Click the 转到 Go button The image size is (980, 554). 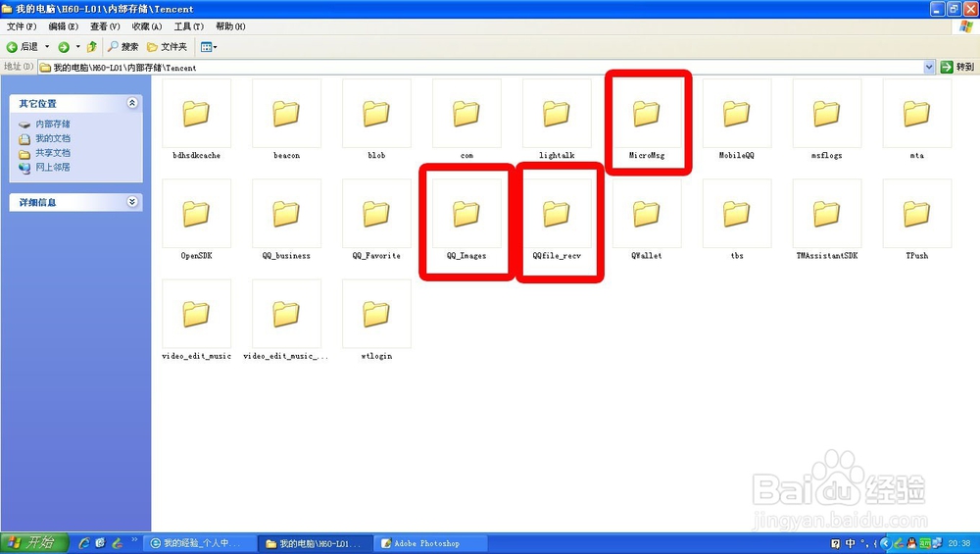coord(957,67)
